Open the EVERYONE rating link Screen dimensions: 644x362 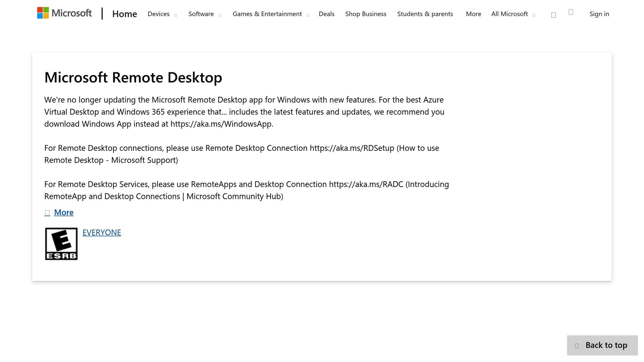[102, 233]
